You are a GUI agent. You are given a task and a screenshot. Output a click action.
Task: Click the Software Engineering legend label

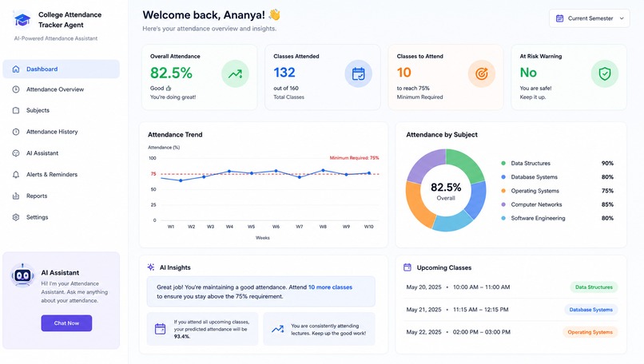click(538, 218)
